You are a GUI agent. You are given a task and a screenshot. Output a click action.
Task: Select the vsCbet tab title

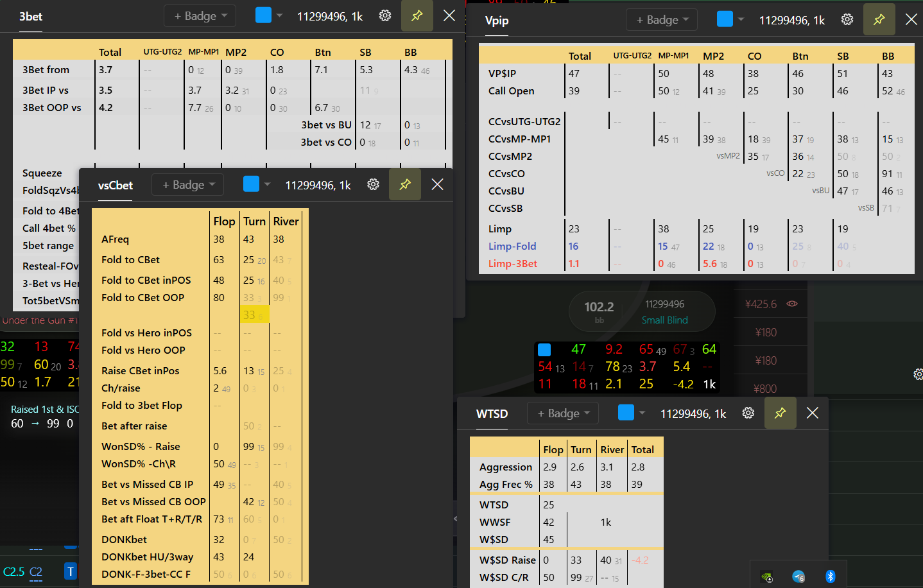tap(116, 186)
